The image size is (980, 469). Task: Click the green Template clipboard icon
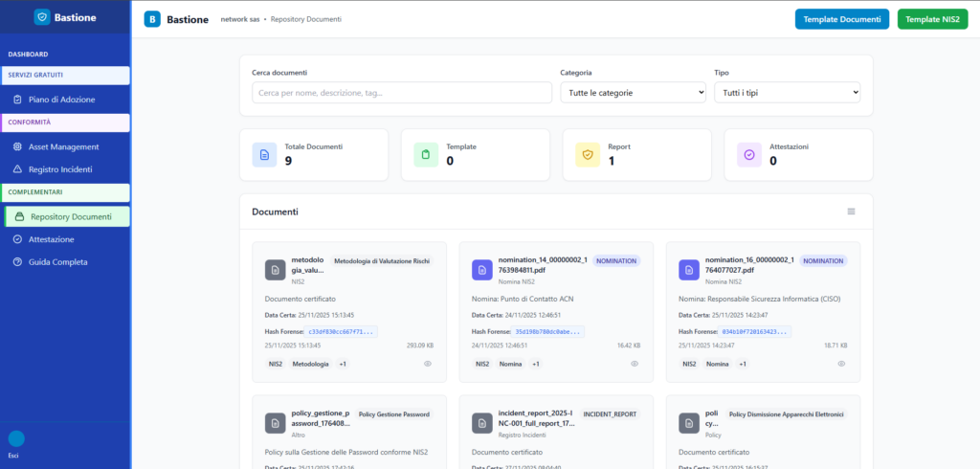(426, 154)
